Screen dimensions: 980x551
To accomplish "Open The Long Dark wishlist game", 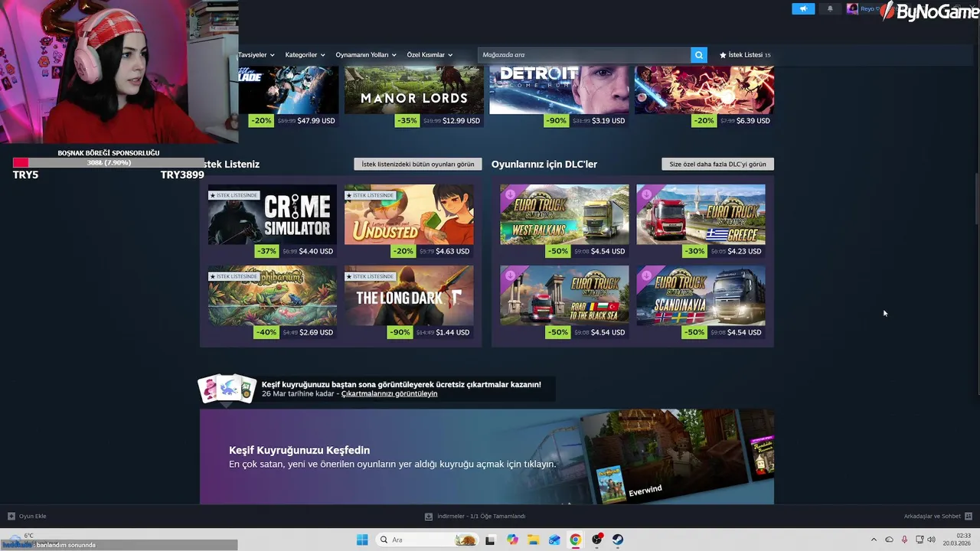I will click(409, 295).
